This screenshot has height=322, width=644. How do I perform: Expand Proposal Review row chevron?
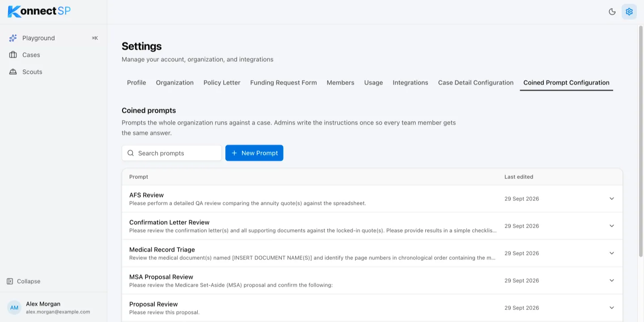(x=612, y=308)
